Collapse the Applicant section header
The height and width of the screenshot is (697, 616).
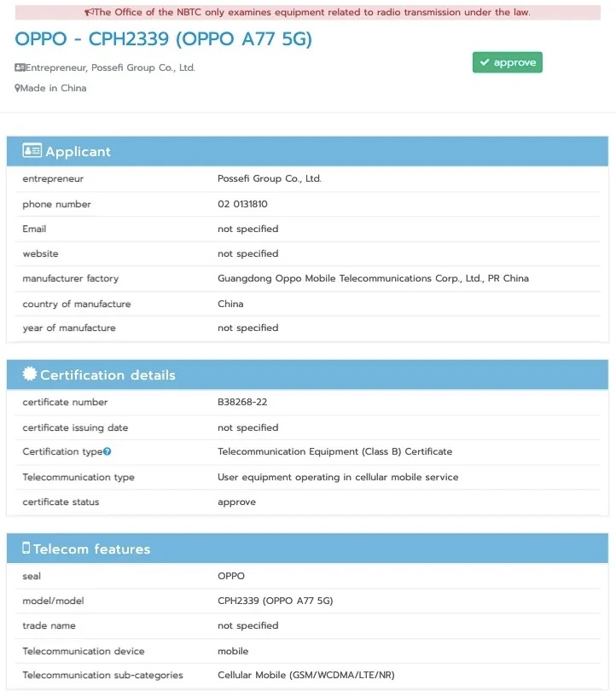tap(307, 151)
